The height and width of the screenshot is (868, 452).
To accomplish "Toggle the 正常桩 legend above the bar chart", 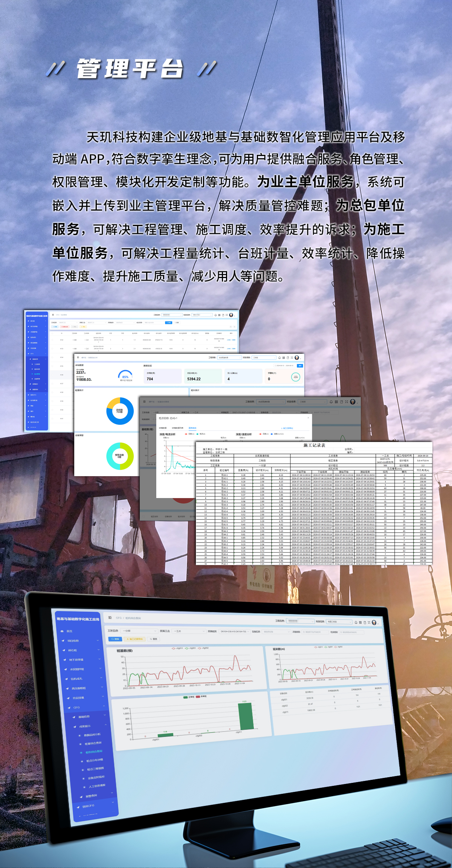I will [x=189, y=697].
